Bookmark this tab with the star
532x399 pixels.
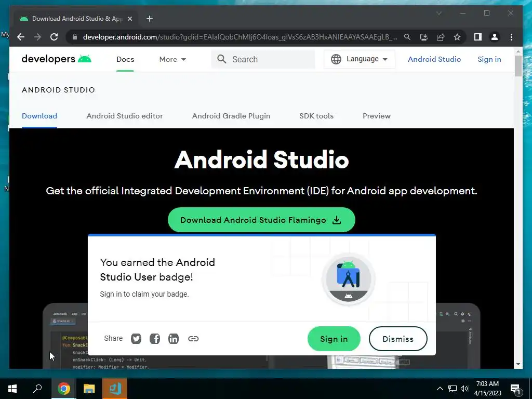point(457,37)
